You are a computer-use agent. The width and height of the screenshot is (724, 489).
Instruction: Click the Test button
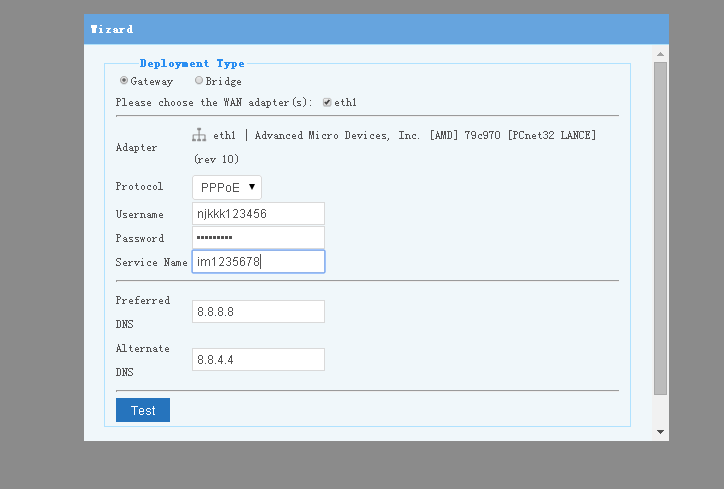(x=143, y=410)
